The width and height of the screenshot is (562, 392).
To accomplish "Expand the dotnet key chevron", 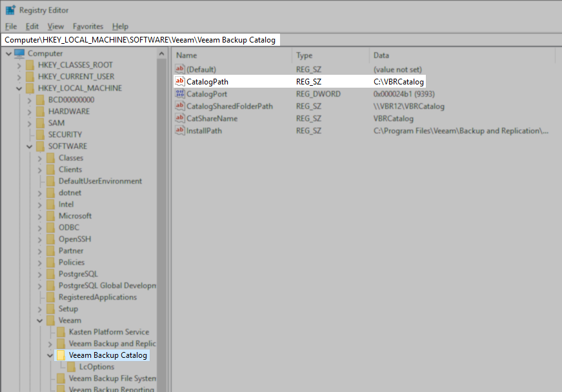I will tap(40, 193).
